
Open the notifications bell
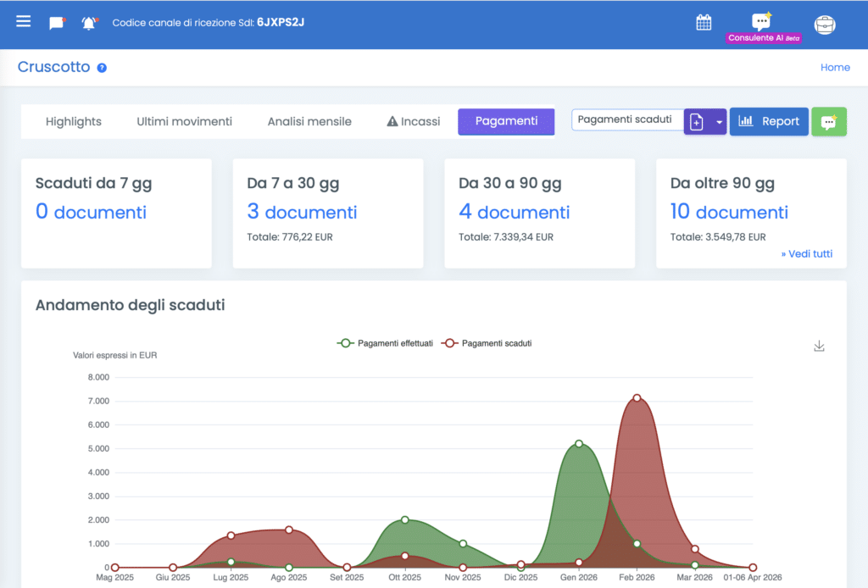pyautogui.click(x=89, y=23)
